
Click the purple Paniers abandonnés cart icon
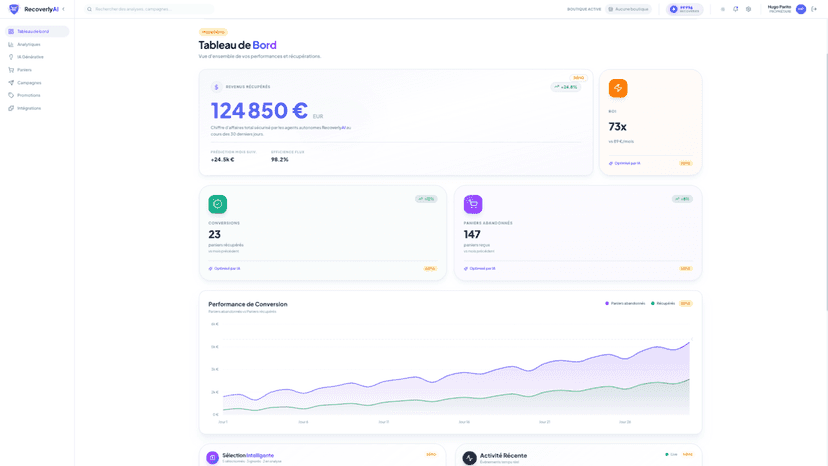click(473, 204)
